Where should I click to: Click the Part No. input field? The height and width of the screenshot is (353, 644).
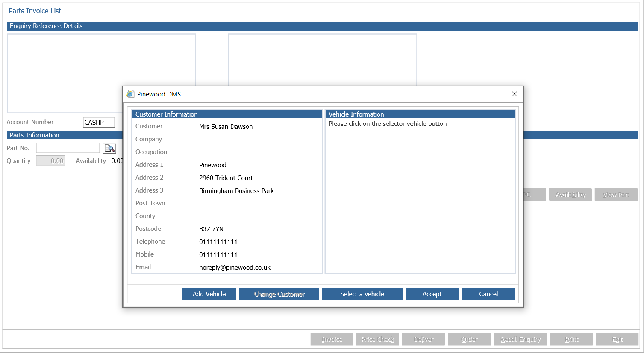68,148
